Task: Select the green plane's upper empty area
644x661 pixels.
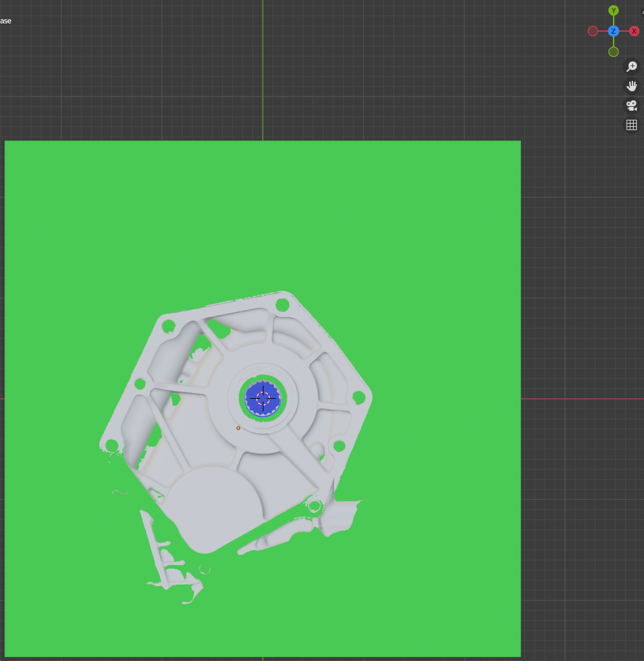Action: 259,214
